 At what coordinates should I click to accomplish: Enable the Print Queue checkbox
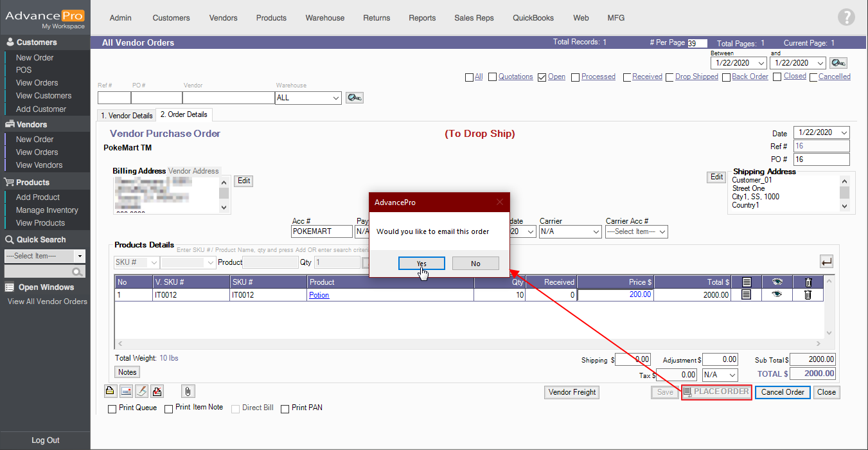pos(112,409)
